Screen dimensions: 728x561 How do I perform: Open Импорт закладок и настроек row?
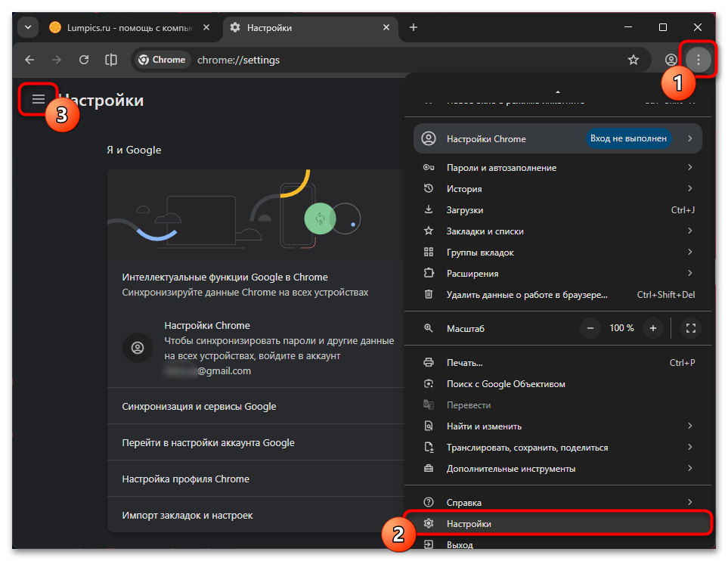tap(256, 515)
